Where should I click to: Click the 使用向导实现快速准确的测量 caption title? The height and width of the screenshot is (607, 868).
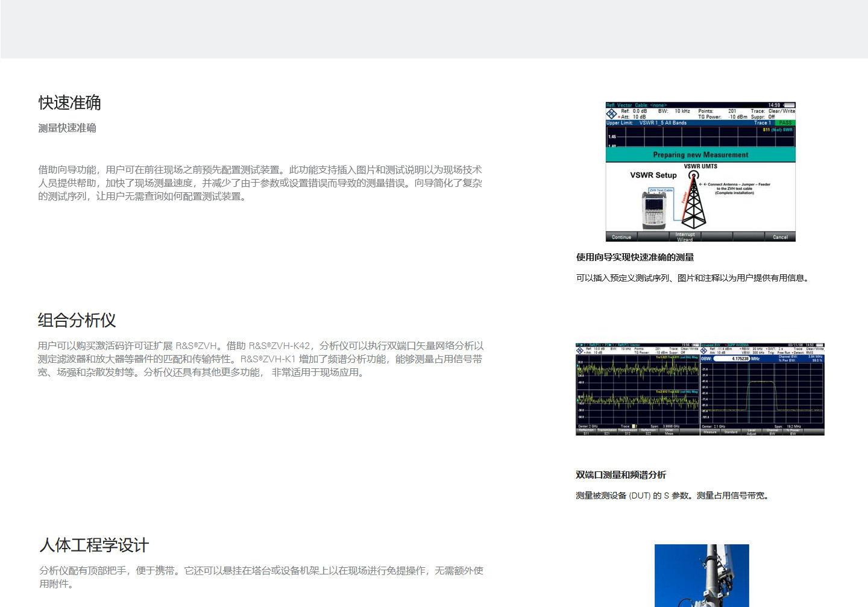coord(635,257)
